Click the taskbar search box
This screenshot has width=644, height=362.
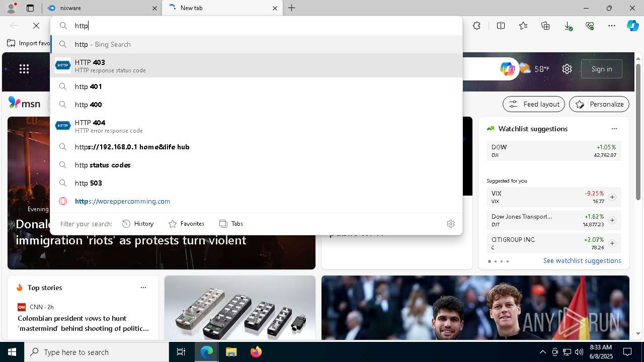(x=97, y=352)
